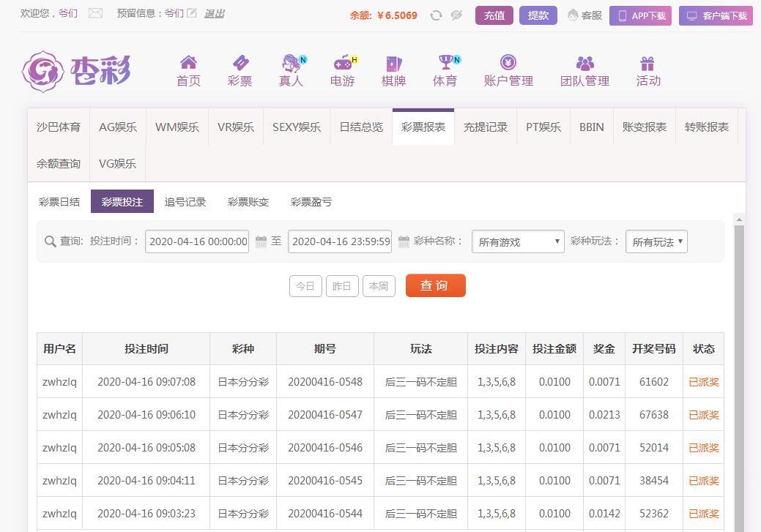Click the start time input field
This screenshot has width=761, height=532.
pyautogui.click(x=197, y=241)
